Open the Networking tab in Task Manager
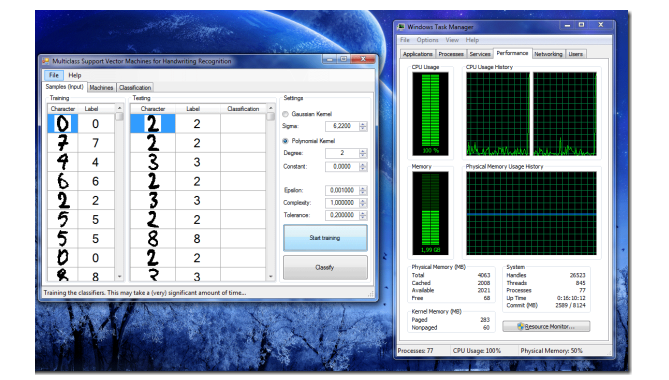The image size is (669, 380). tap(548, 54)
